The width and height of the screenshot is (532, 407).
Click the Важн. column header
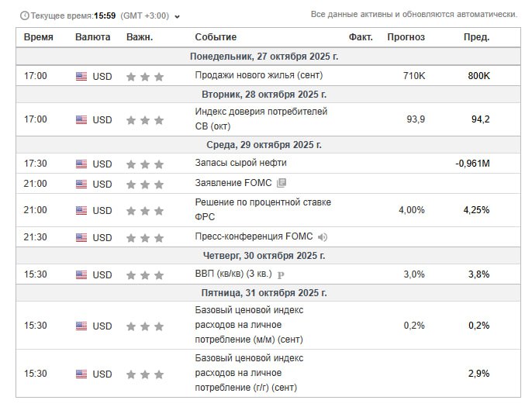tap(140, 37)
